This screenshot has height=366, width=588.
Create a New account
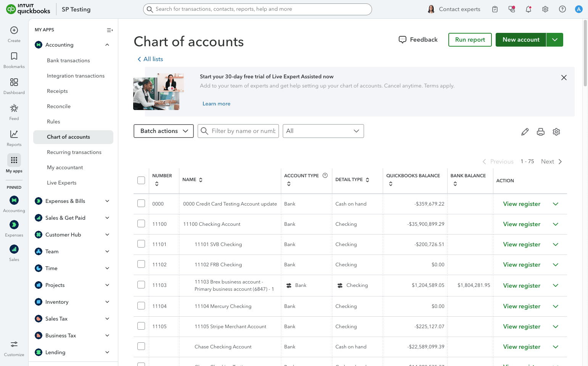(520, 39)
